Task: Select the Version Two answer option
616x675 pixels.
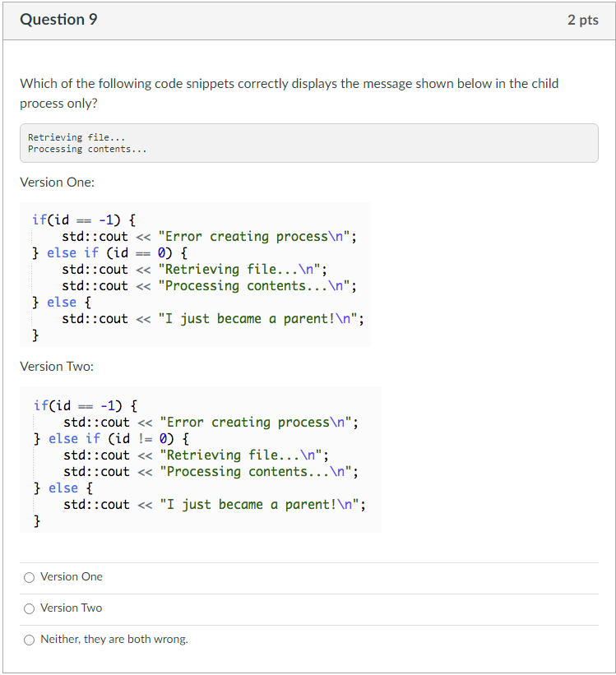Action: [30, 608]
